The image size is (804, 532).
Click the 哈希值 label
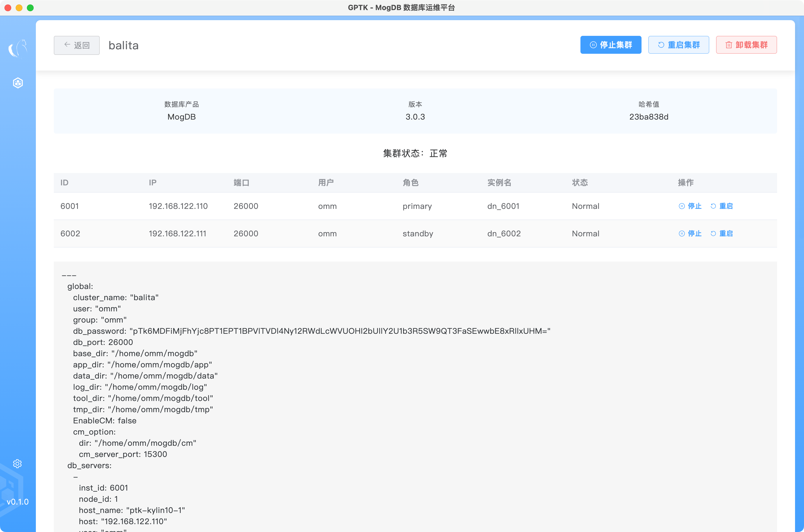click(649, 104)
